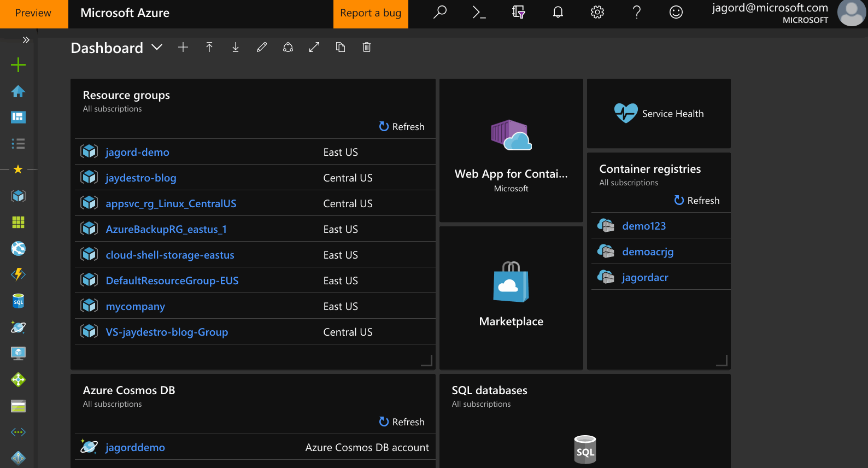Click the SQL databases tile title
868x468 pixels.
point(489,390)
